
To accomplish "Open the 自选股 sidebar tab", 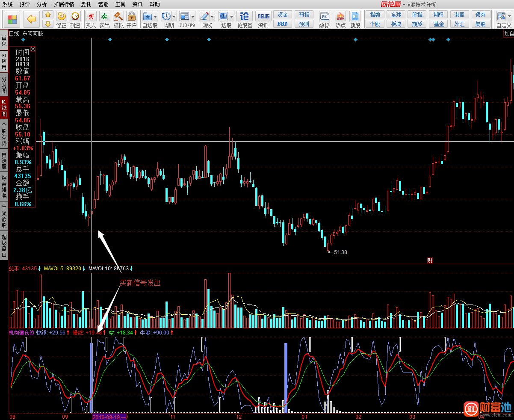I will point(4,161).
